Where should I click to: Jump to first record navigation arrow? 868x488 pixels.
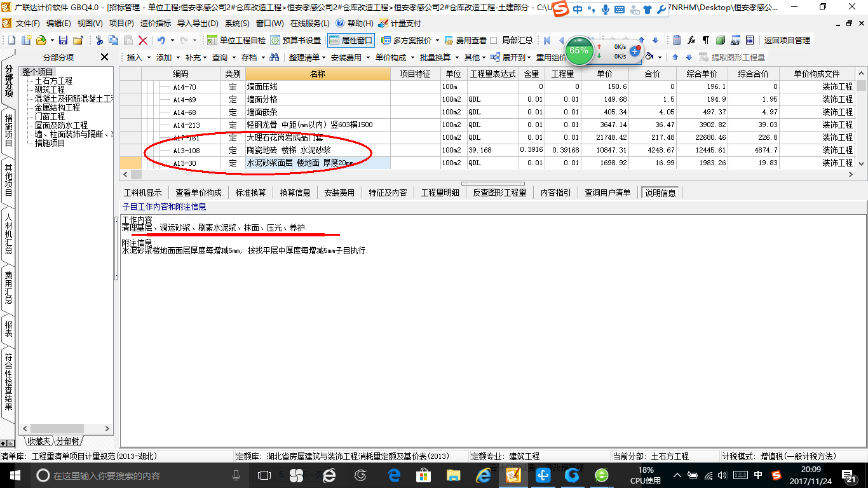pos(546,40)
